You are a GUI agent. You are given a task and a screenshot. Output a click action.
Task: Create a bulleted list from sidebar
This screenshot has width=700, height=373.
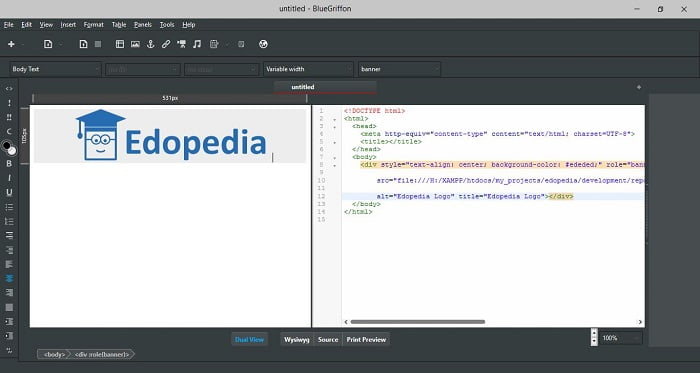9,207
